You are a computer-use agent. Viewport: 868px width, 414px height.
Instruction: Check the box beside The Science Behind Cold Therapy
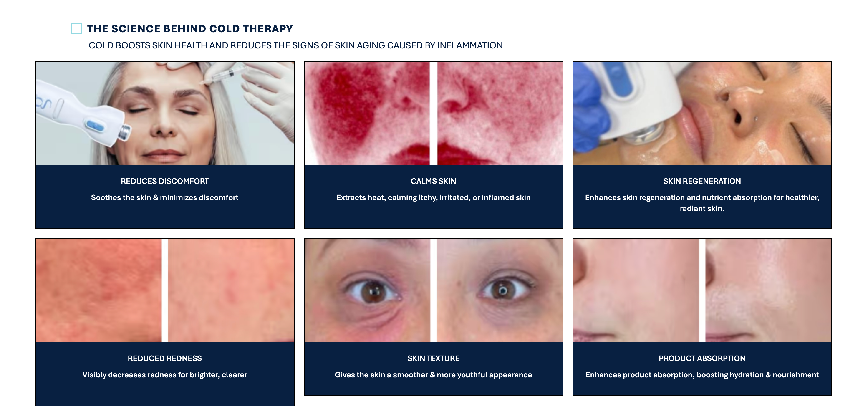76,29
